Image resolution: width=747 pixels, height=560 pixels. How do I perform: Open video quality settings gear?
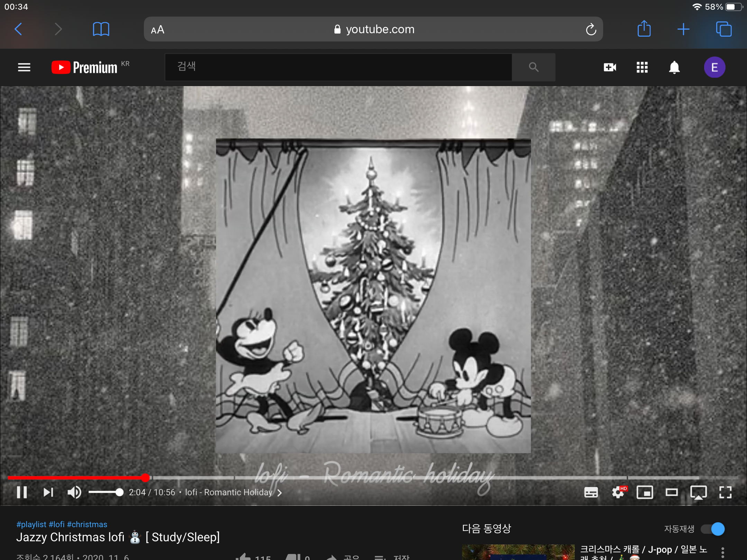click(618, 492)
